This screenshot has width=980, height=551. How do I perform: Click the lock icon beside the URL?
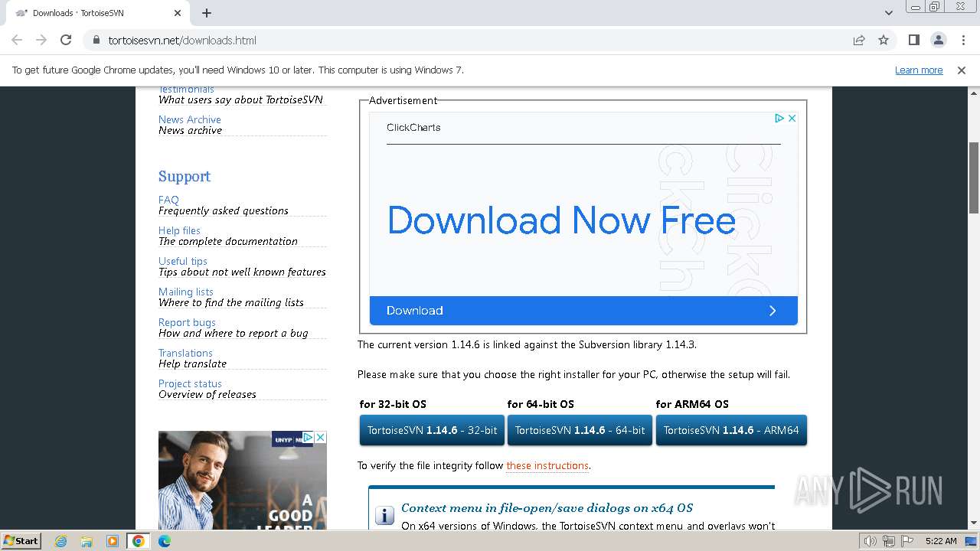[96, 40]
